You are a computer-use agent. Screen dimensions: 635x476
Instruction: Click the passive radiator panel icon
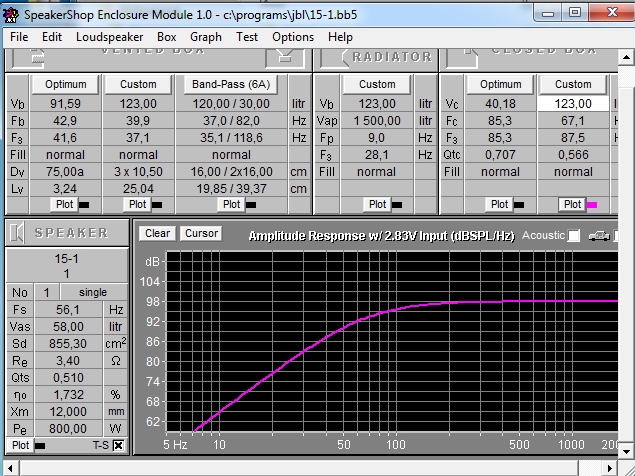tap(334, 59)
